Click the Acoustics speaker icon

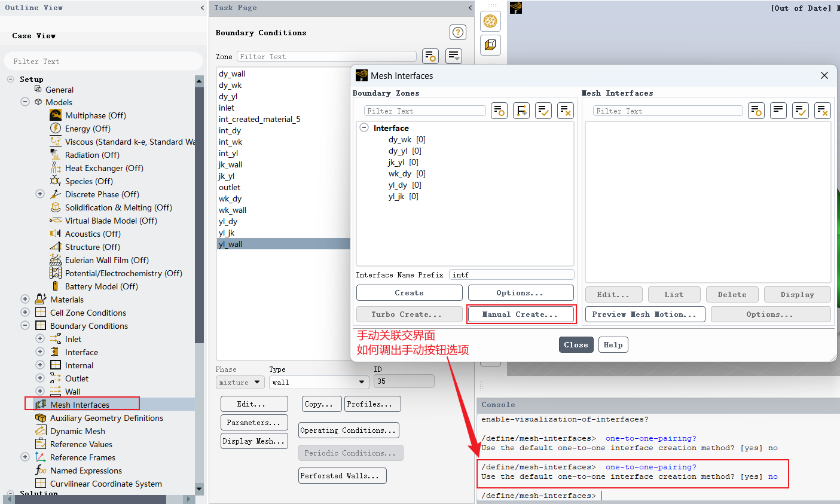[56, 234]
